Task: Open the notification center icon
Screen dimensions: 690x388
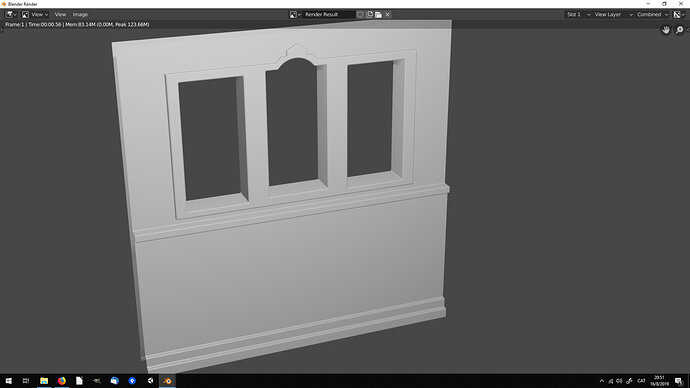Action: click(679, 381)
